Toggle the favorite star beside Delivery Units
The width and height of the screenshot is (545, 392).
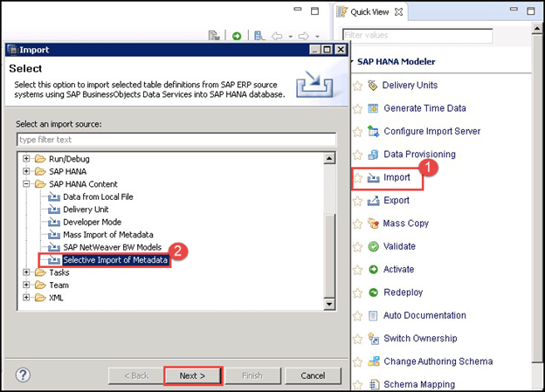[x=357, y=86]
